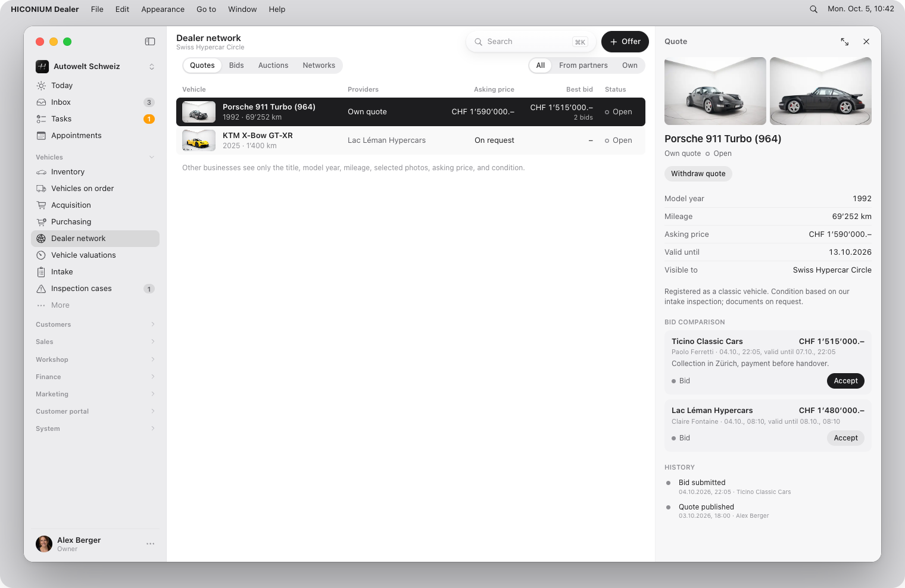This screenshot has height=588, width=905.
Task: Expand the Marketing section
Action: tap(95, 394)
